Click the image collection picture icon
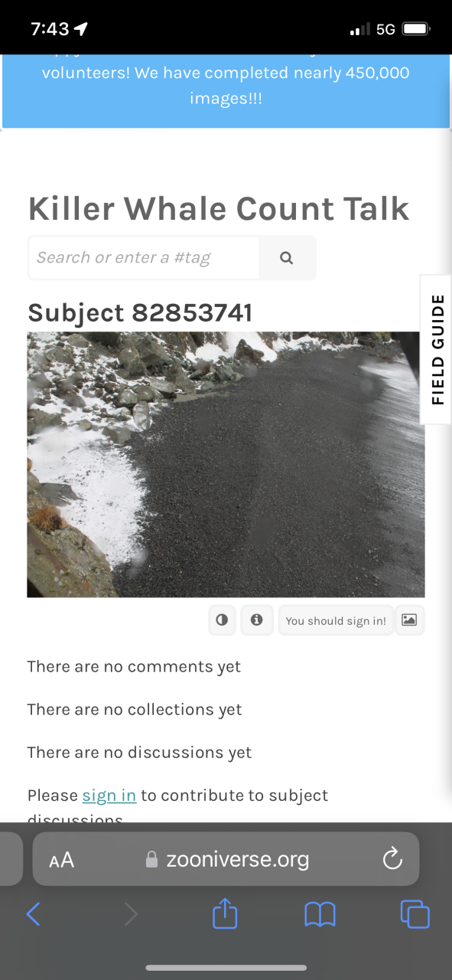The height and width of the screenshot is (980, 452). click(x=409, y=620)
